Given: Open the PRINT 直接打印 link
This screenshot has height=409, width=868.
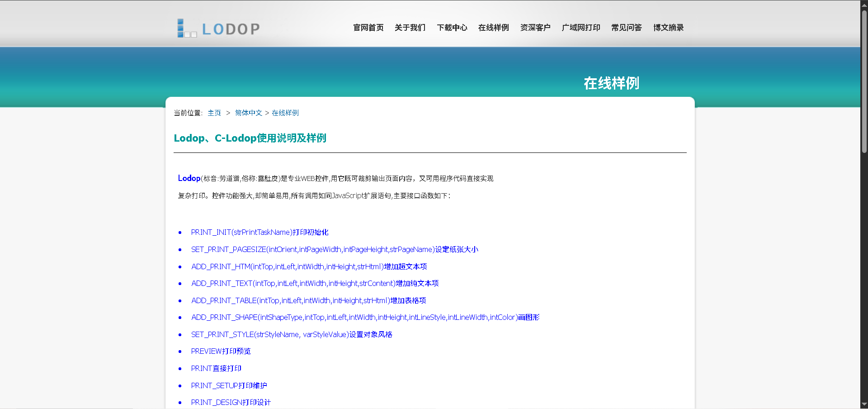Looking at the screenshot, I should pos(216,368).
